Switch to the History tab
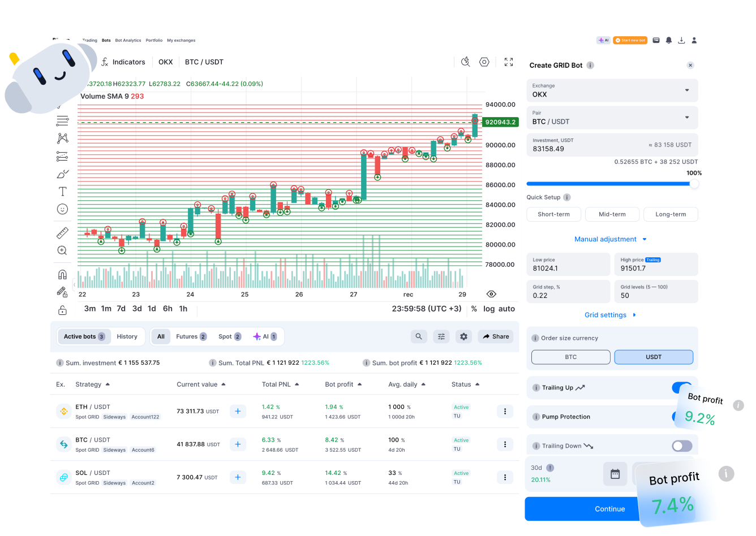This screenshot has height=536, width=756. (127, 336)
